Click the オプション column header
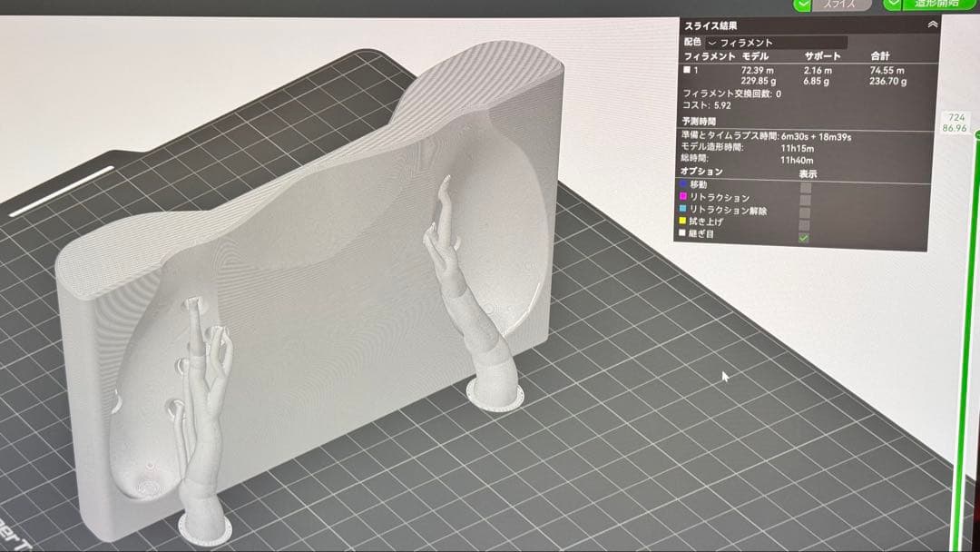Image resolution: width=980 pixels, height=552 pixels. (701, 172)
